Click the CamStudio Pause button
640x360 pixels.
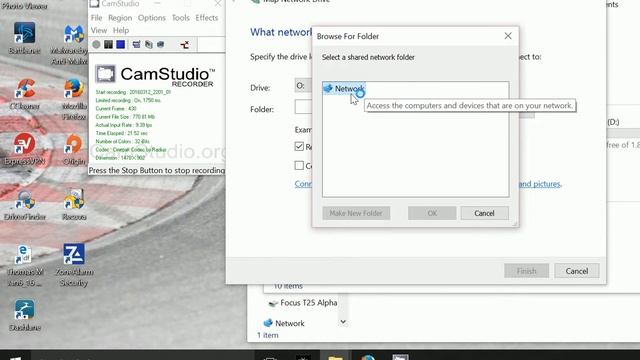108,44
